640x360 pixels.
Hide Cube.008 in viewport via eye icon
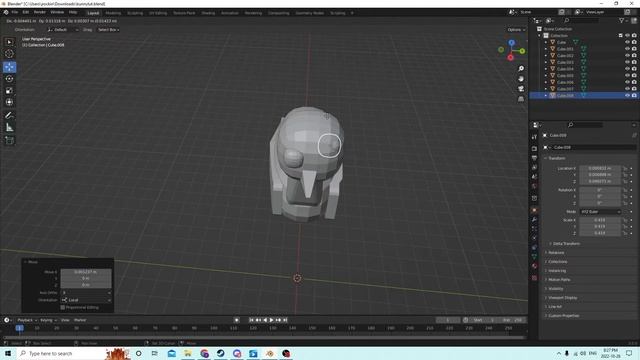coord(627,96)
